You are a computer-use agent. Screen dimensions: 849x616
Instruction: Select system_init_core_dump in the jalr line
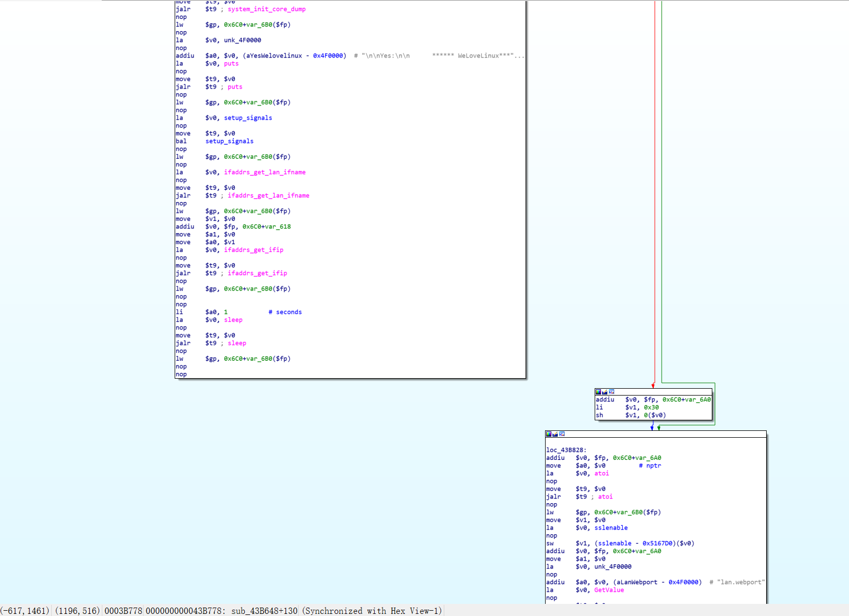(266, 9)
